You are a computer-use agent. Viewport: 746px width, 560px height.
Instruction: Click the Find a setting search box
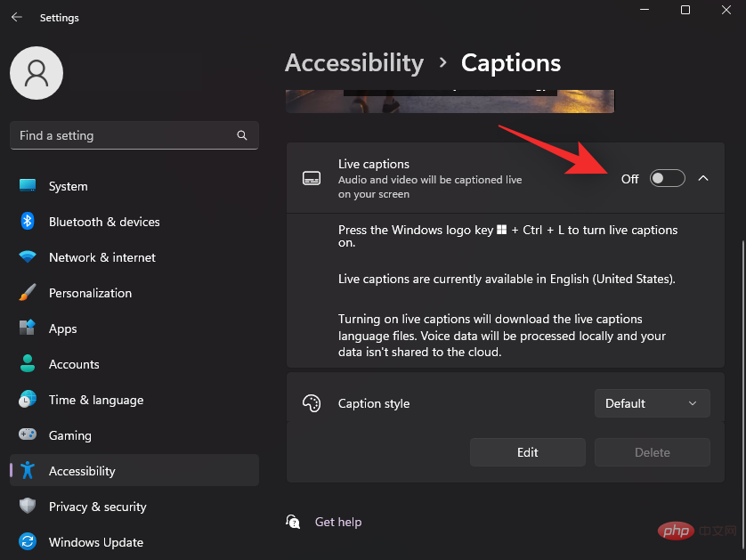click(x=134, y=135)
